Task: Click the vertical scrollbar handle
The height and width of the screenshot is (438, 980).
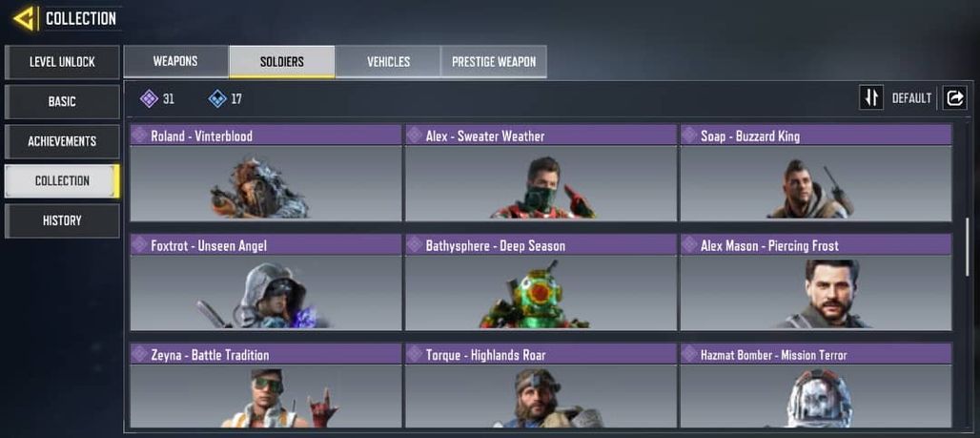Action: pyautogui.click(x=968, y=246)
